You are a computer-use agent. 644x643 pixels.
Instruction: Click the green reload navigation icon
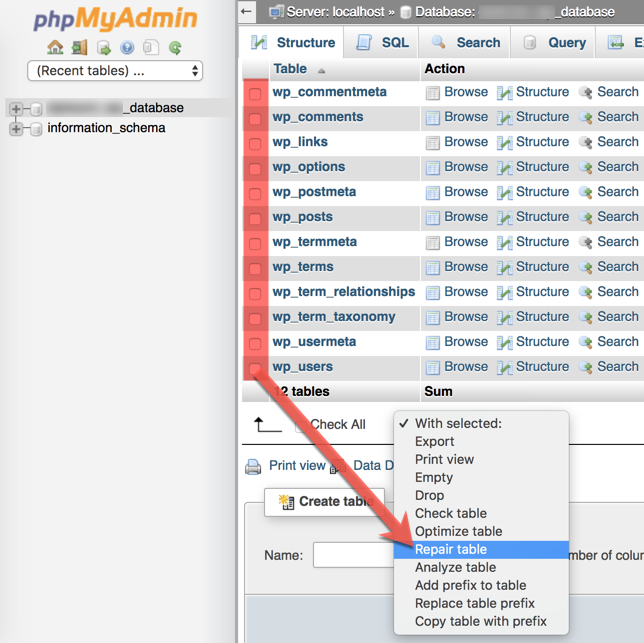[175, 47]
